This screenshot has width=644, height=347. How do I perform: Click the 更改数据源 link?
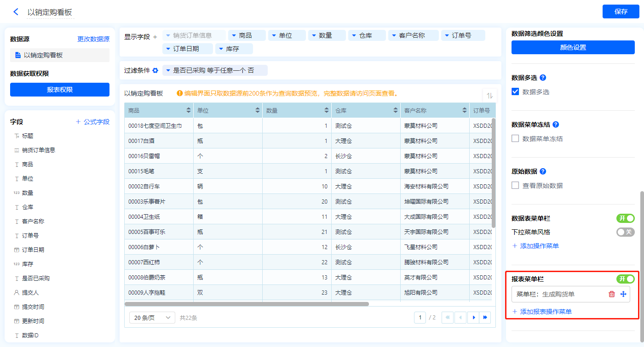(x=93, y=40)
